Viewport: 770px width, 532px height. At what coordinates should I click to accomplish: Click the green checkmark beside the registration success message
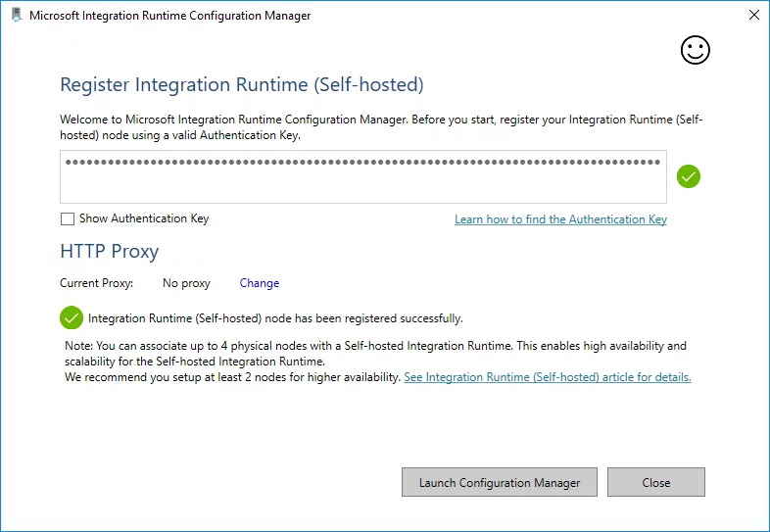point(71,317)
